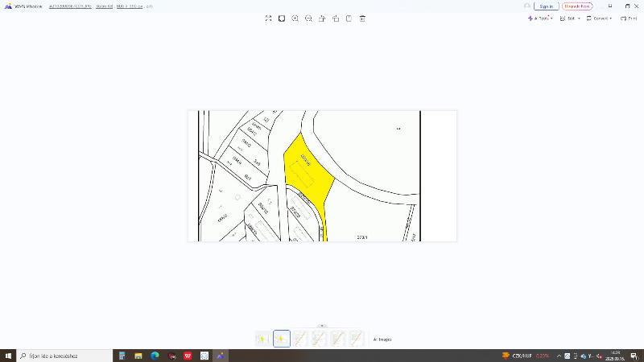Click the toolbar icon left of trash
Viewport: 644px width, 362px height.
[349, 19]
